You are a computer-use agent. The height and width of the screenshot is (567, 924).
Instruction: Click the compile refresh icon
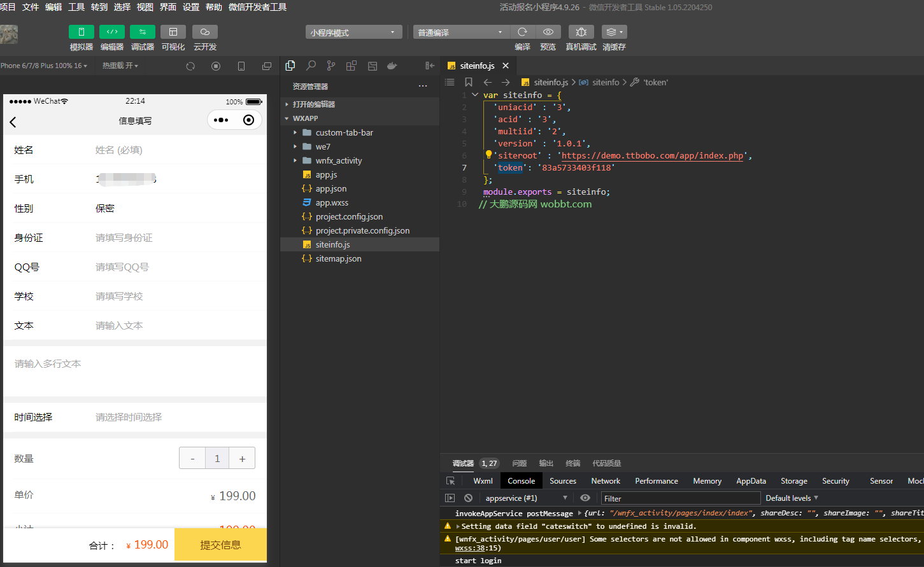pyautogui.click(x=522, y=32)
